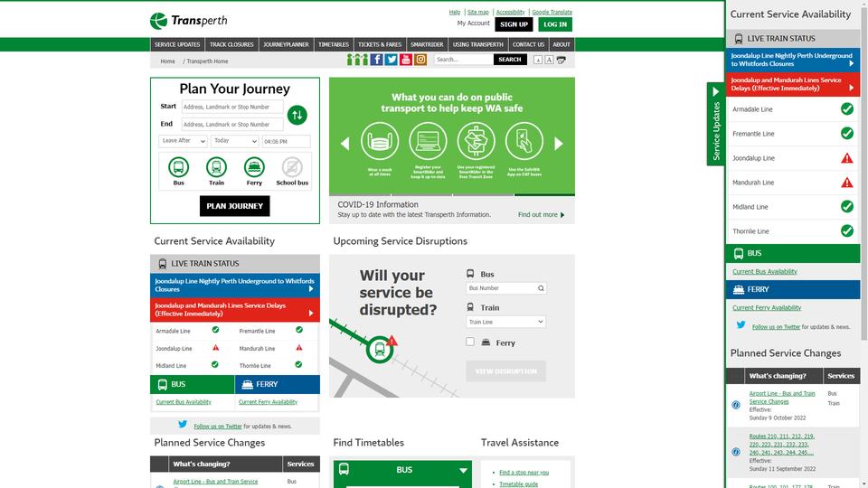Click Mandurah Line warning icon in sidebar

pos(847,183)
